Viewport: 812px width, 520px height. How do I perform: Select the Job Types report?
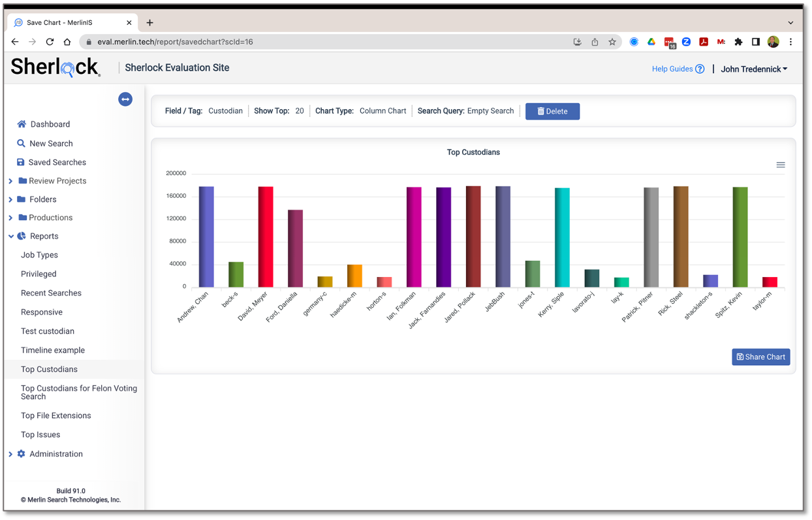pos(39,255)
